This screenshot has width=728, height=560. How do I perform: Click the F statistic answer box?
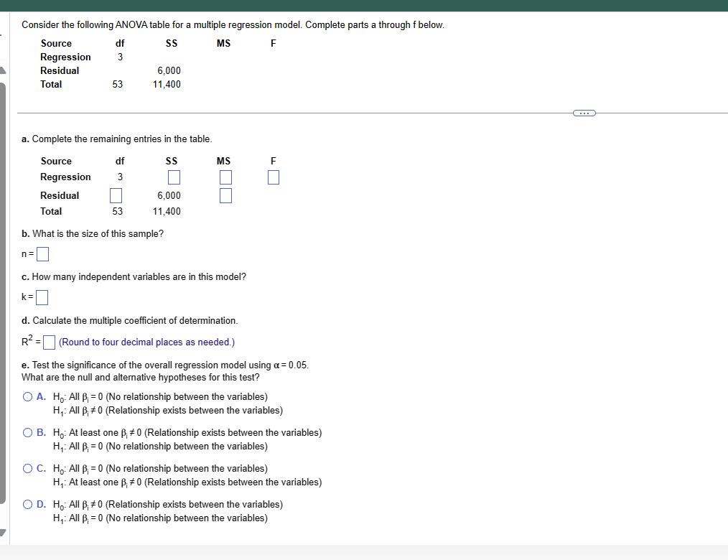(273, 177)
